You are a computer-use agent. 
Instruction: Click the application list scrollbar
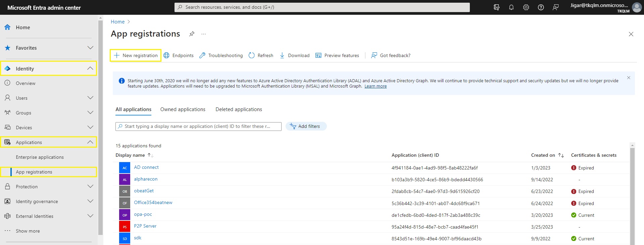tap(632, 196)
